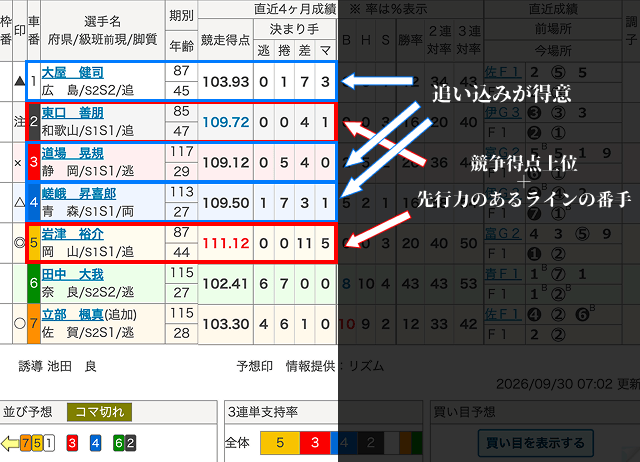Open 青F1 previous venue link
The width and height of the screenshot is (640, 462).
502,274
